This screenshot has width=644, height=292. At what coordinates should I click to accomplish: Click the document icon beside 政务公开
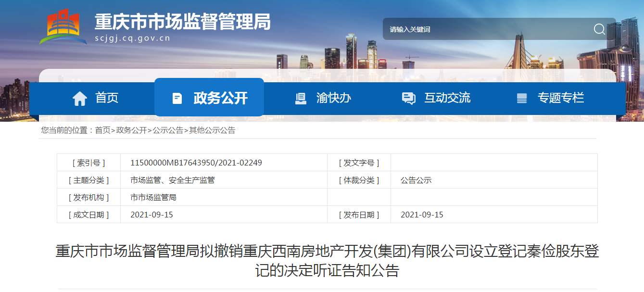(x=177, y=99)
